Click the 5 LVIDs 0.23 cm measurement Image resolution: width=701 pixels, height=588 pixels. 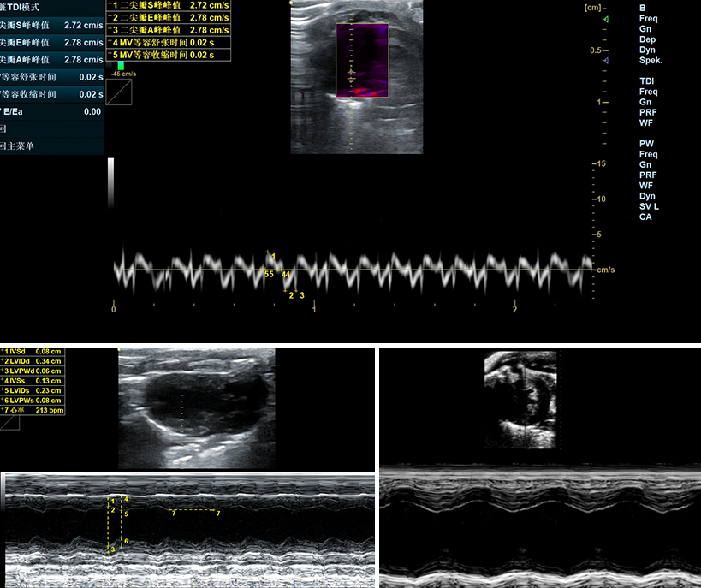coord(33,390)
